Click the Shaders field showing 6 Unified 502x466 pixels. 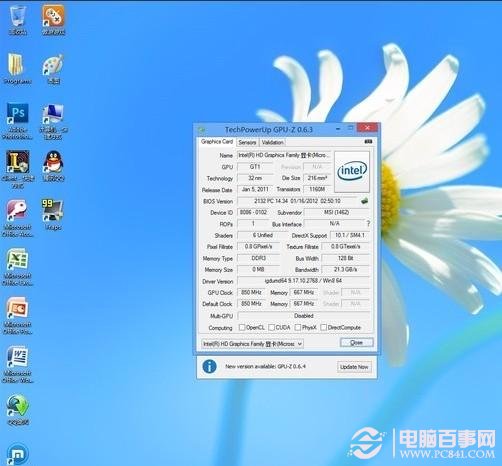coord(263,235)
